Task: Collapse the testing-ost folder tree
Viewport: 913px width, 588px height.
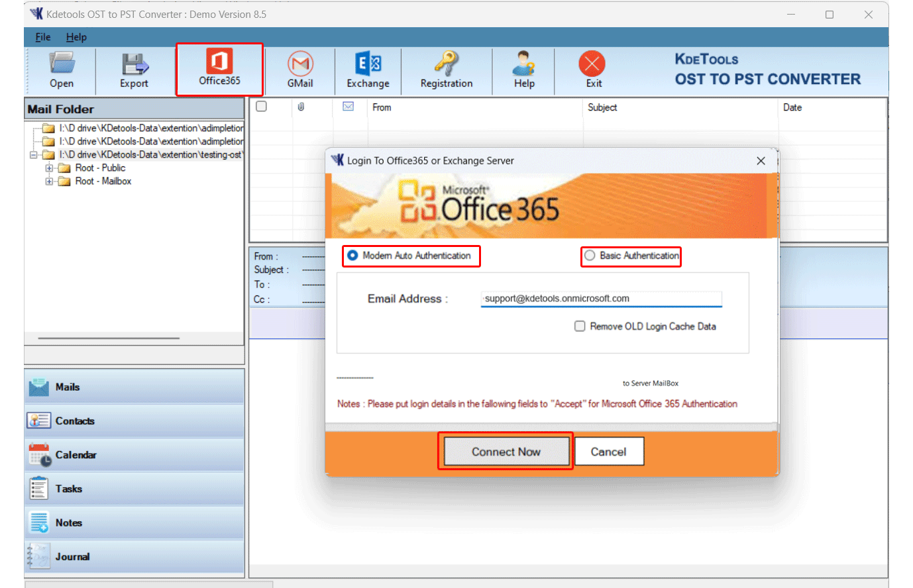Action: click(x=33, y=154)
